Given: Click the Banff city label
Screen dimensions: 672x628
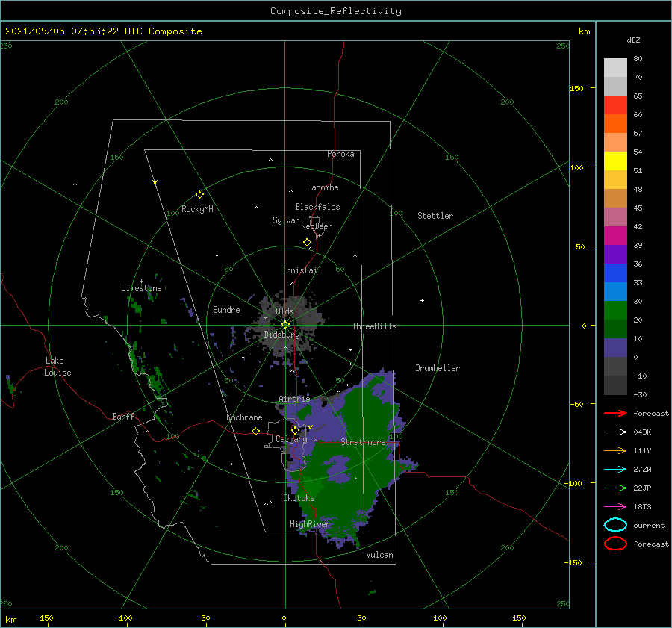Looking at the screenshot, I should pos(123,416).
